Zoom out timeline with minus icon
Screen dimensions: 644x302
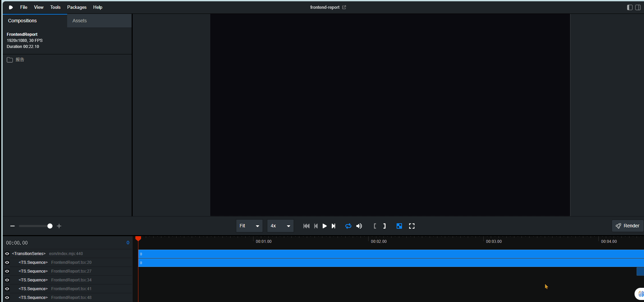tap(12, 226)
